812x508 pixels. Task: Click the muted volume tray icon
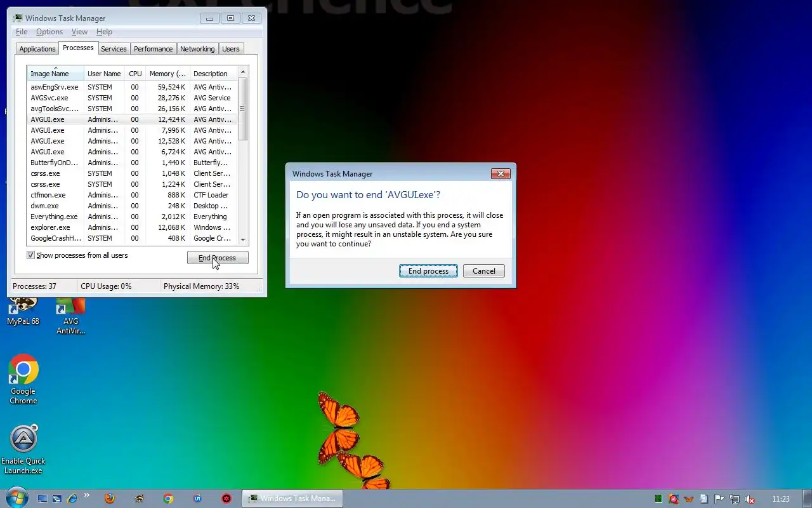[x=750, y=499]
